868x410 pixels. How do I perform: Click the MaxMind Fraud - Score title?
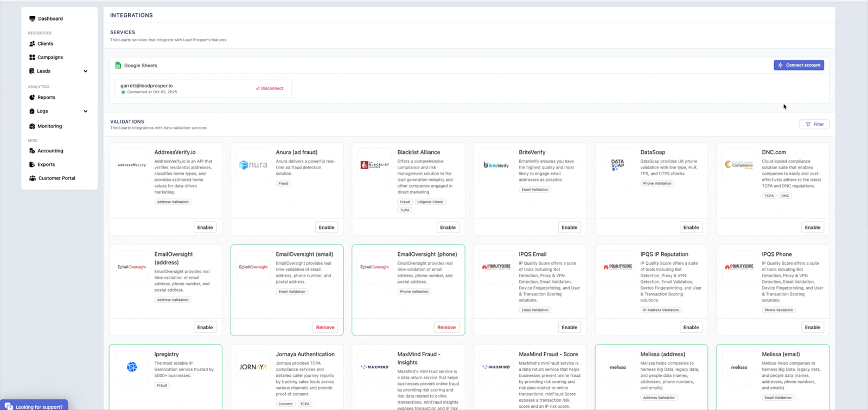548,354
